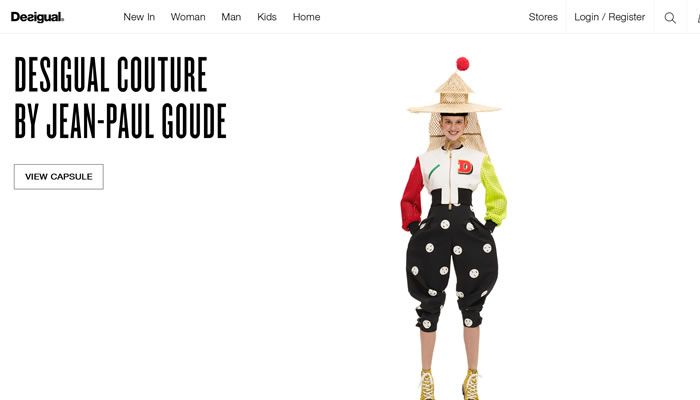The width and height of the screenshot is (700, 400).
Task: Visit the Stores locator link
Action: (x=543, y=17)
